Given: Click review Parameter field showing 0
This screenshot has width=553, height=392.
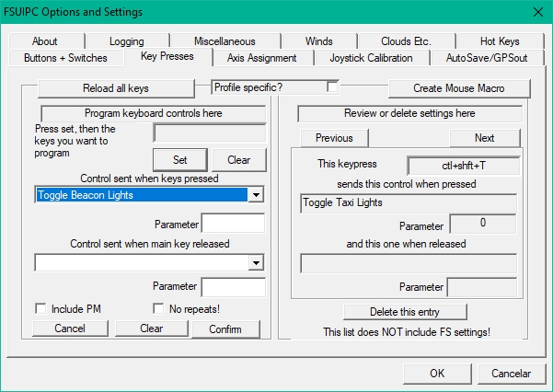Looking at the screenshot, I should point(483,224).
